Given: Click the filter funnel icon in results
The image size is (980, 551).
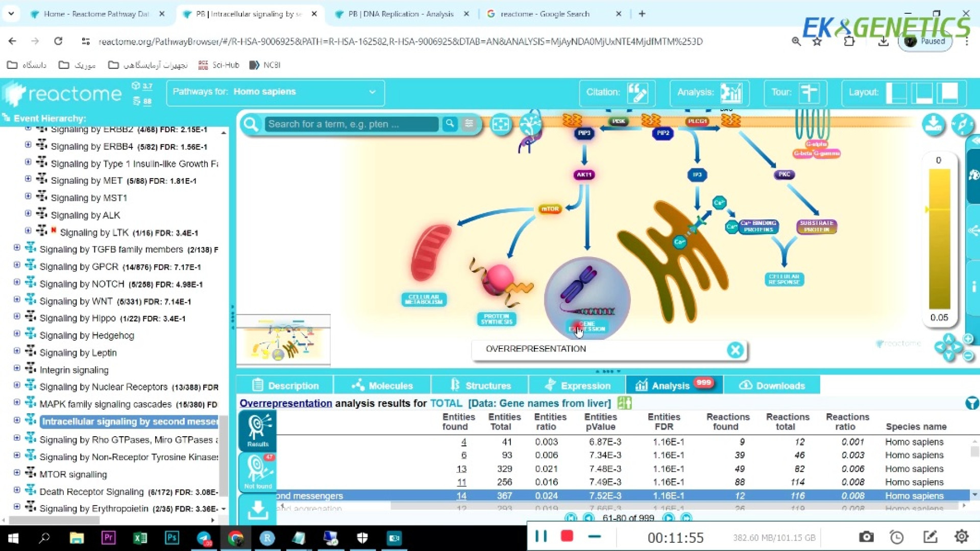Looking at the screenshot, I should 971,404.
